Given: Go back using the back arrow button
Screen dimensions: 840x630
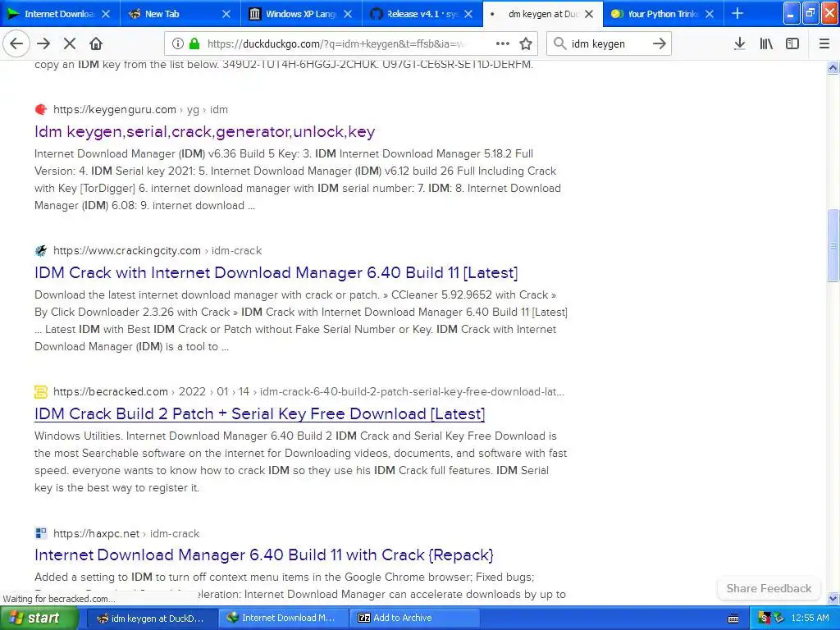Looking at the screenshot, I should click(x=16, y=43).
